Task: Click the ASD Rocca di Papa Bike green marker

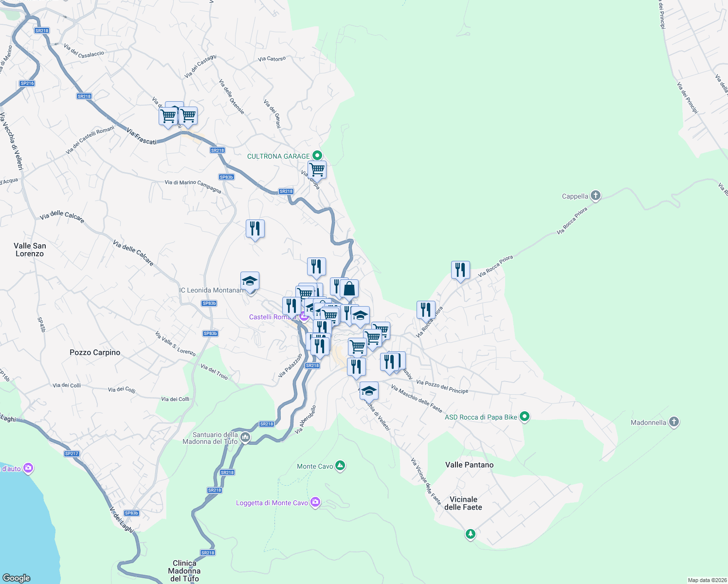Action: tap(524, 416)
